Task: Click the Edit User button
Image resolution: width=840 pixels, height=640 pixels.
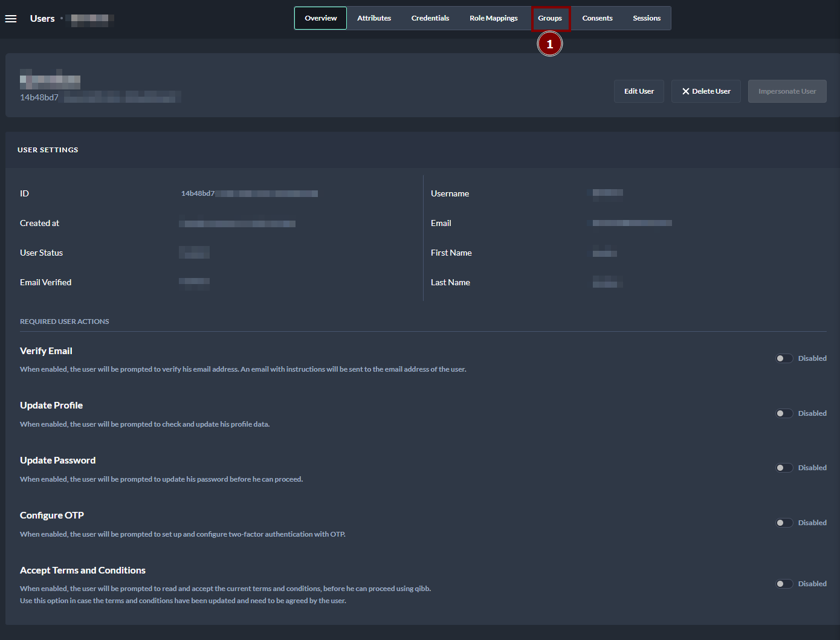Action: coord(639,91)
